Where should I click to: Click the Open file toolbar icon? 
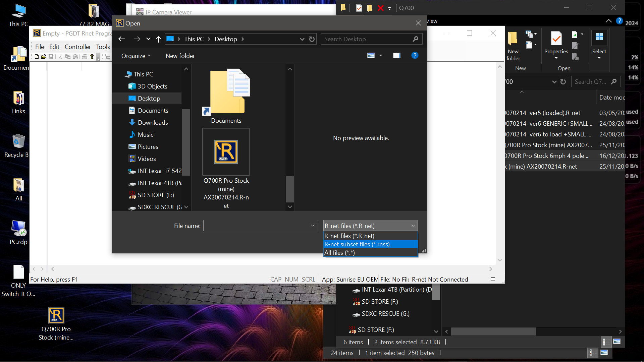pos(44,57)
